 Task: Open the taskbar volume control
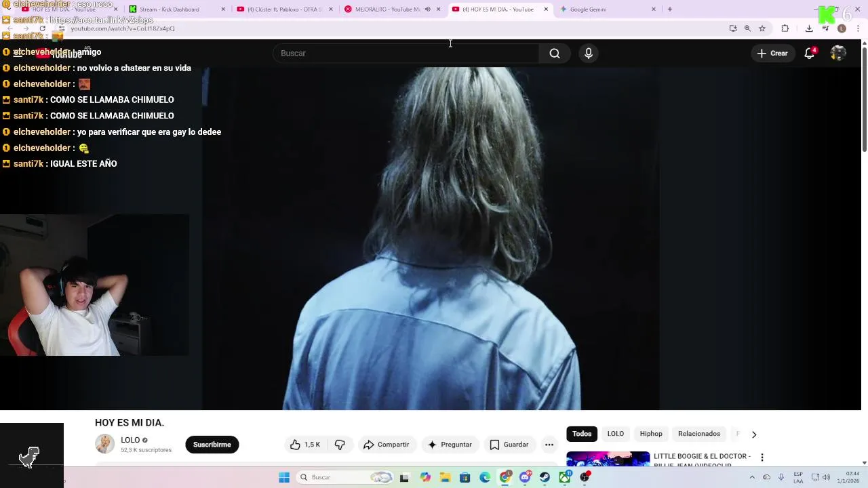pyautogui.click(x=827, y=477)
